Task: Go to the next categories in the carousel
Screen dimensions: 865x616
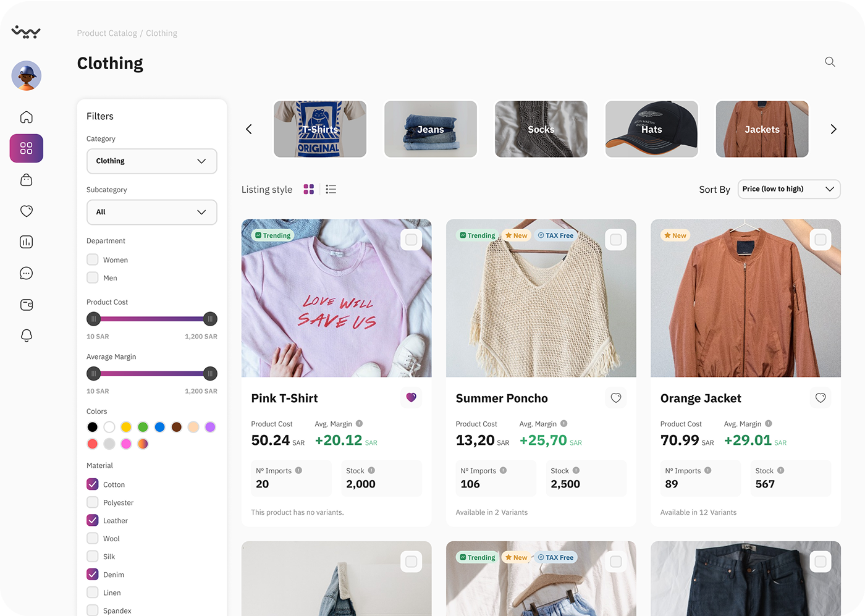Action: (833, 129)
